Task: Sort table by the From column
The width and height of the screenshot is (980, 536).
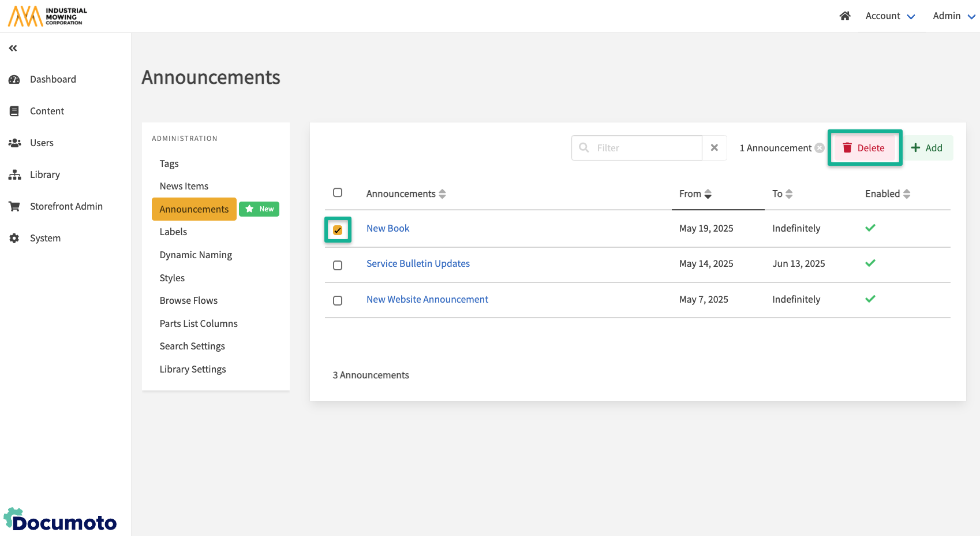Action: [695, 194]
